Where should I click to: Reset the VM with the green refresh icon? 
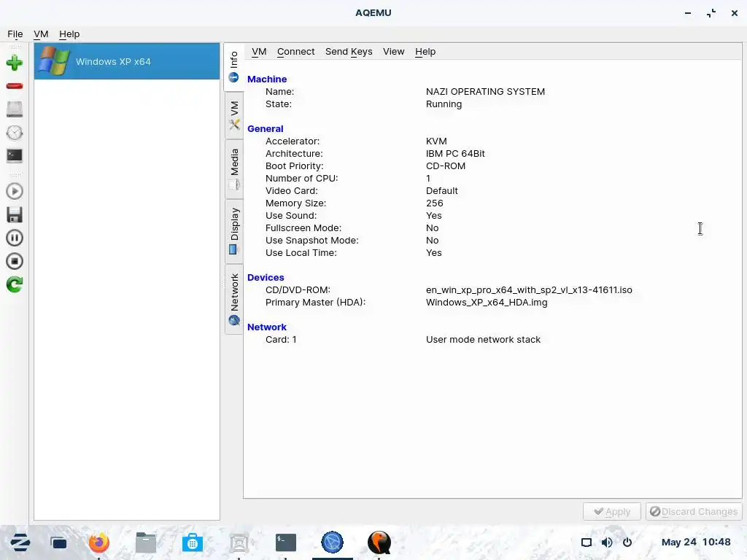click(x=15, y=285)
